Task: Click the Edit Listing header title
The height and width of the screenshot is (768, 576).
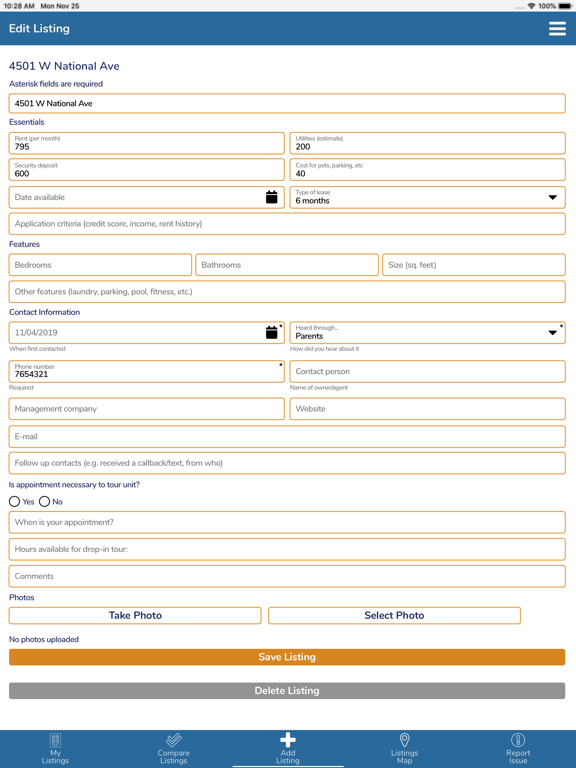Action: point(39,28)
